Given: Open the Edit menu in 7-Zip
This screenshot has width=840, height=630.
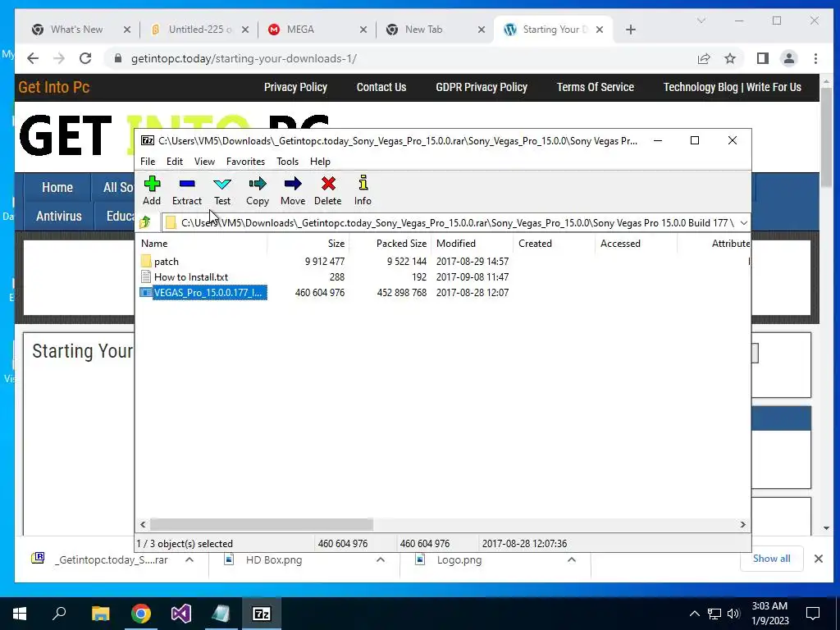Looking at the screenshot, I should 175,162.
